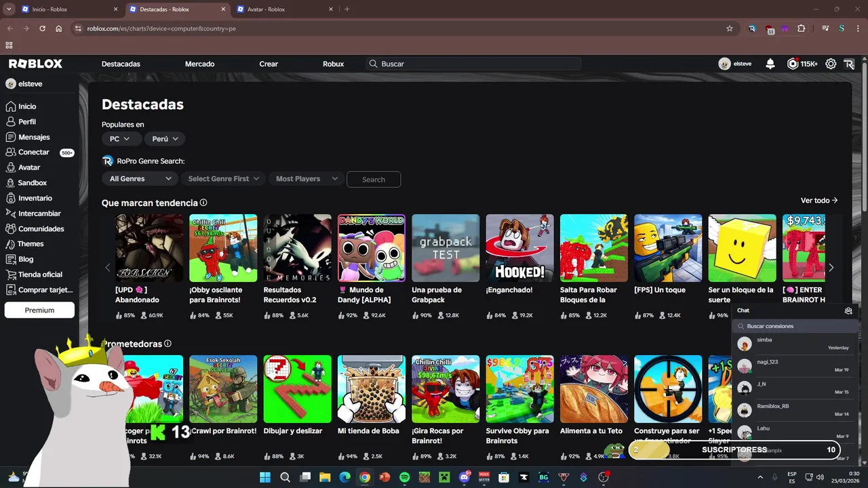The width and height of the screenshot is (868, 488).
Task: Open Destacadas in top navigation
Action: click(x=121, y=64)
